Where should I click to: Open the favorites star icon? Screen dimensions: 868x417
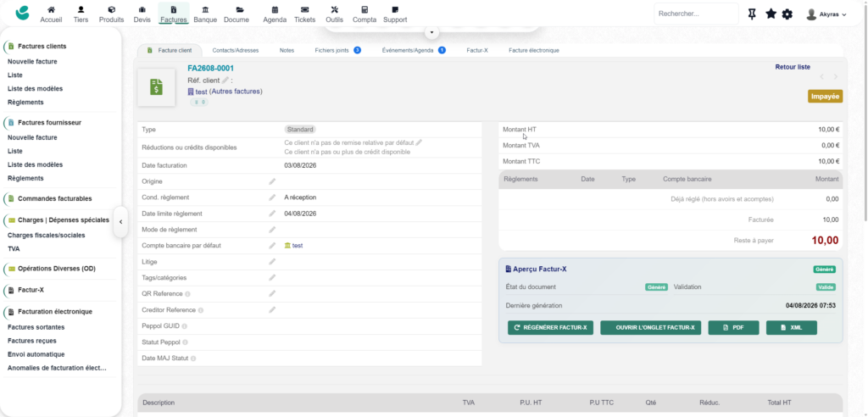pyautogui.click(x=771, y=14)
